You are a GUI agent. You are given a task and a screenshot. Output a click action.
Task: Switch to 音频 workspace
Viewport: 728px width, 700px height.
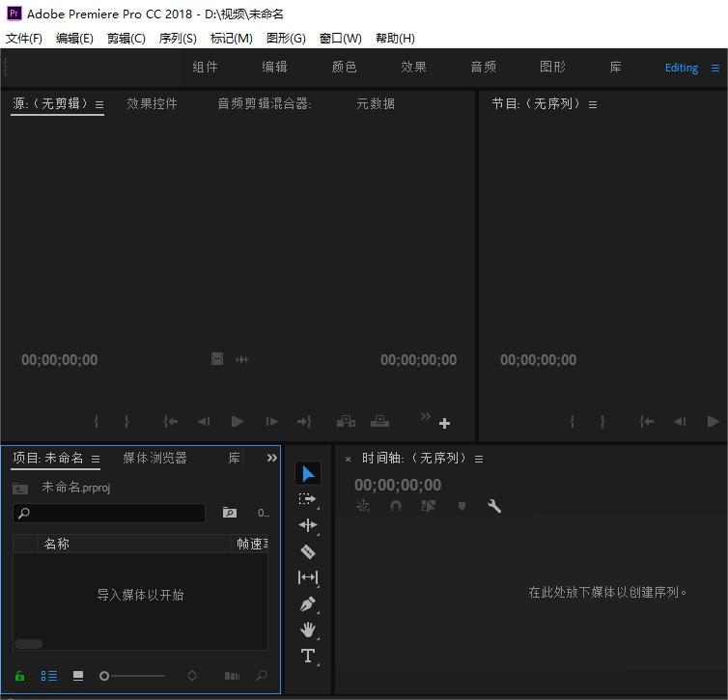click(x=483, y=67)
